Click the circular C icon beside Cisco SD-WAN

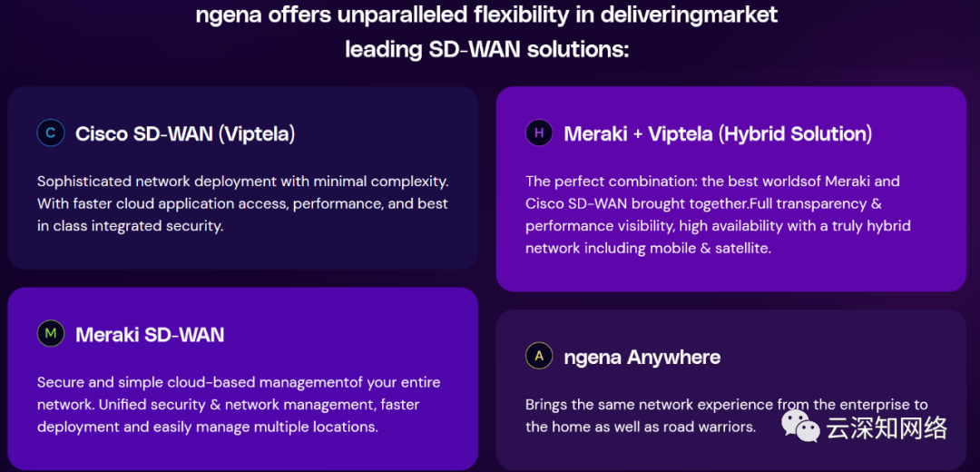point(50,133)
